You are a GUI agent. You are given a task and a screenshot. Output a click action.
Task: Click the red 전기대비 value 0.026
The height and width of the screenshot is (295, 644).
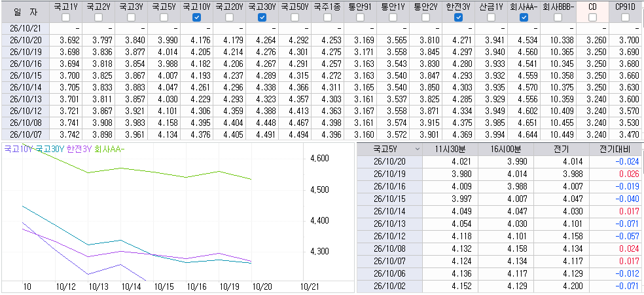pos(630,172)
